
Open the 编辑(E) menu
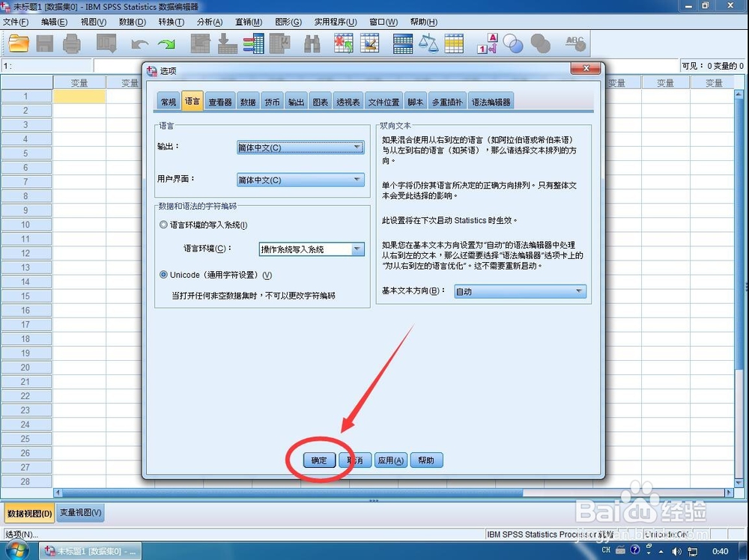54,22
